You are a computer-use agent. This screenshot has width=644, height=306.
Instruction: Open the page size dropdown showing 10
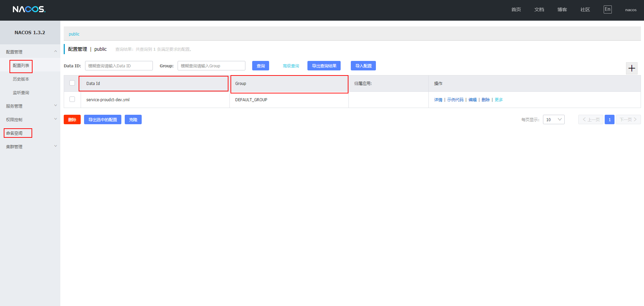(554, 119)
